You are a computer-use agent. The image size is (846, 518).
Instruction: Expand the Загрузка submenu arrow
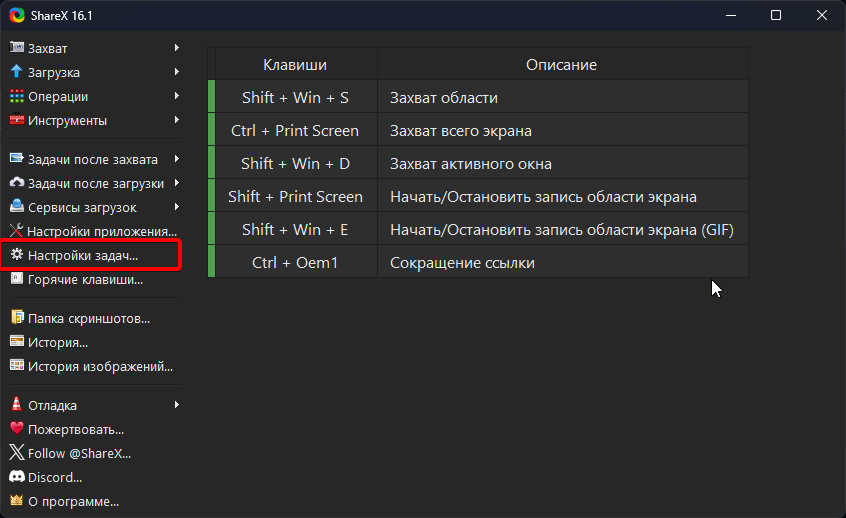[x=176, y=72]
